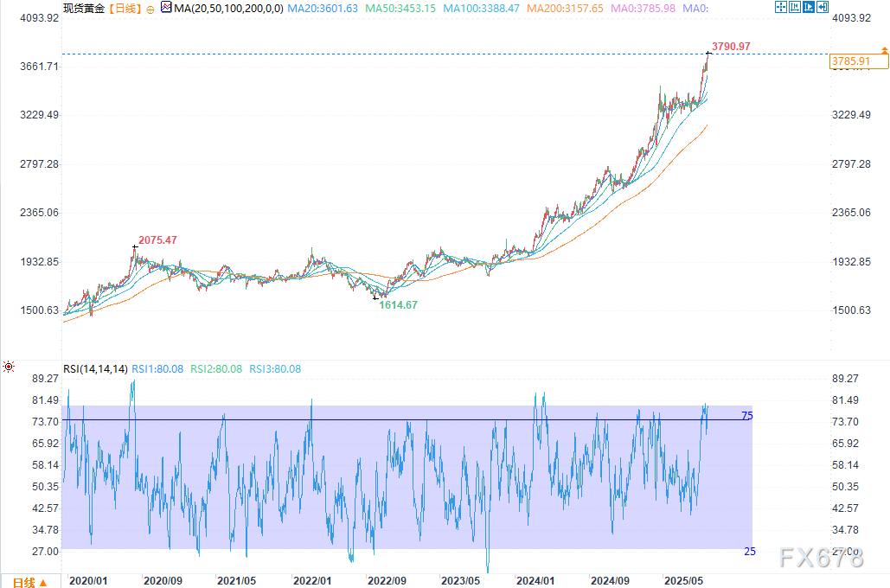
Task: Click the 现货黄金 symbol name
Action: pyautogui.click(x=84, y=9)
